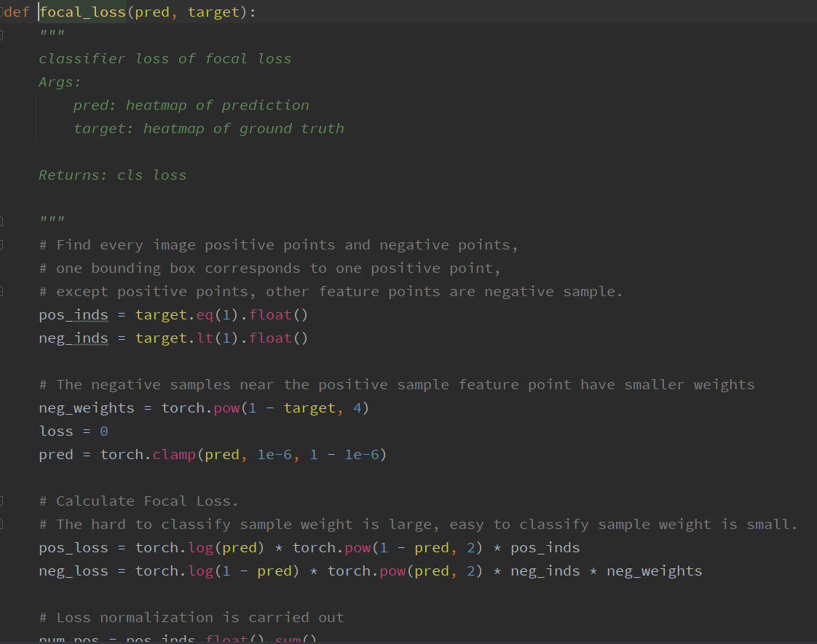
Task: Click the 'Args:' docstring line
Action: point(60,82)
